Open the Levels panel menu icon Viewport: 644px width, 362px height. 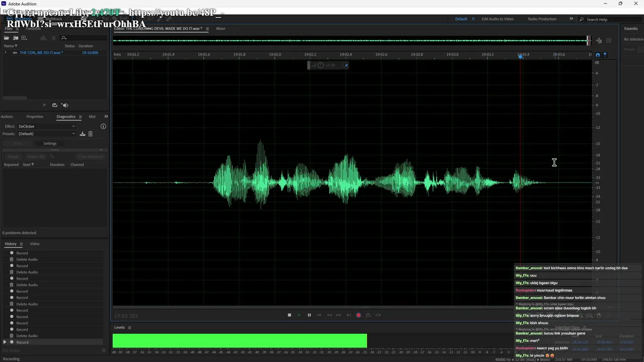tap(129, 328)
